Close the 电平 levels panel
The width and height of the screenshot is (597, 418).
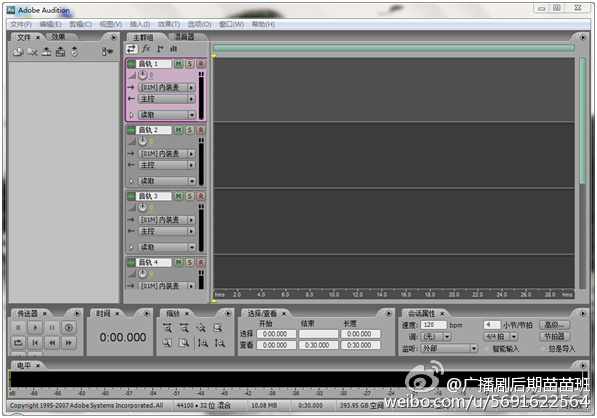tap(38, 365)
